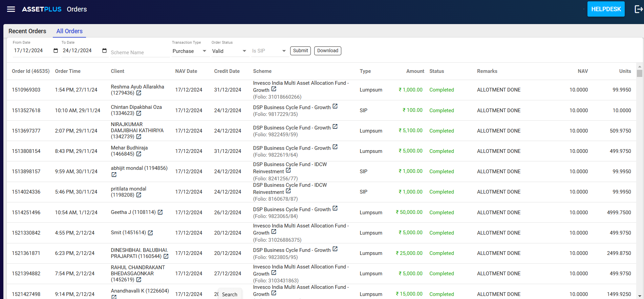Screen dimensions: 644x299
Task: Click the Order Id (46535) column header
Action: click(31, 71)
